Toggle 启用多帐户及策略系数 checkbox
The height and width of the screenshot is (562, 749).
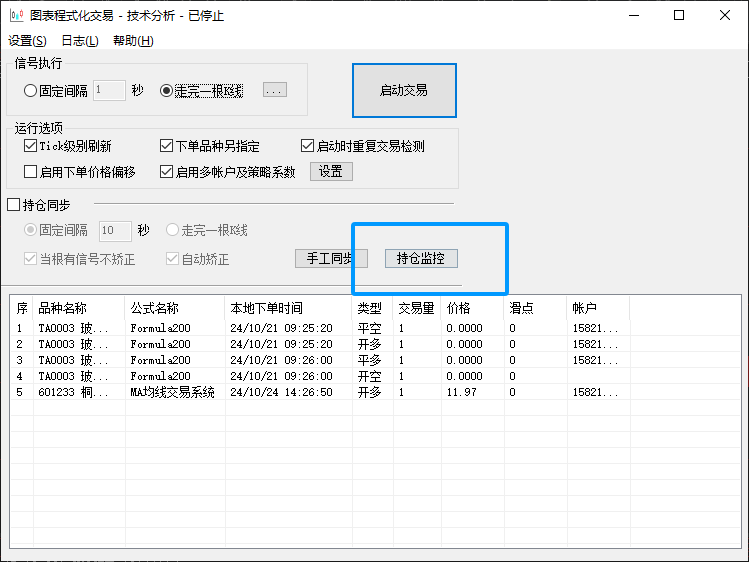click(167, 172)
